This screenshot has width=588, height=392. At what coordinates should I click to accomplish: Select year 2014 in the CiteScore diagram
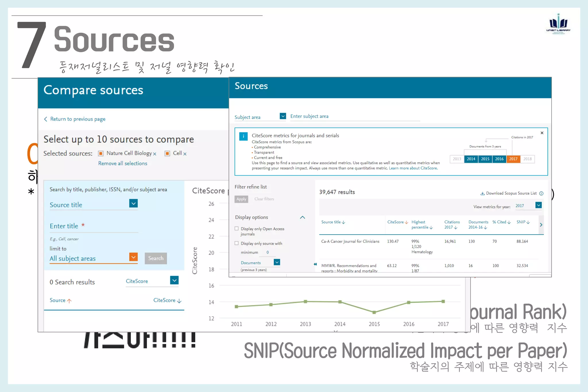tap(471, 159)
